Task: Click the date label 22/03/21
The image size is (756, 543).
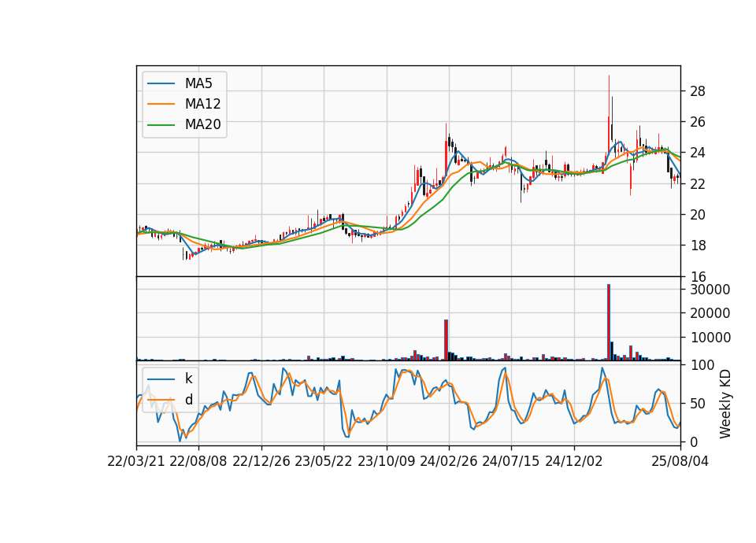Action: (x=136, y=461)
